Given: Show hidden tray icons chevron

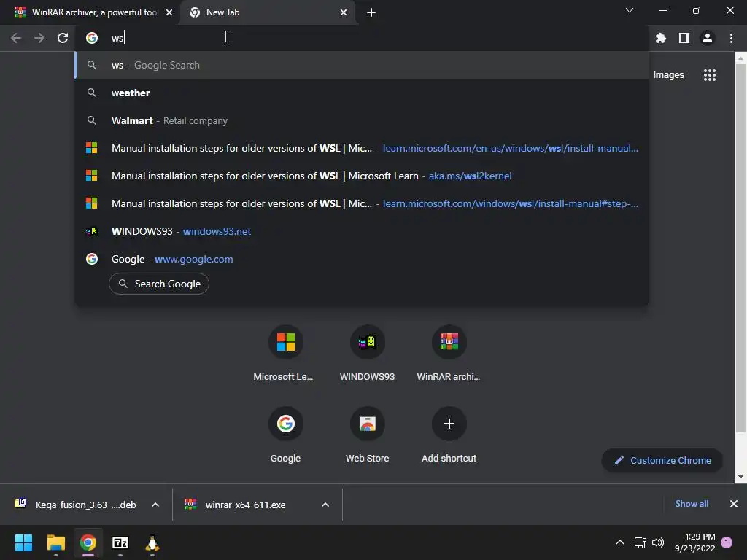Looking at the screenshot, I should pos(619,542).
